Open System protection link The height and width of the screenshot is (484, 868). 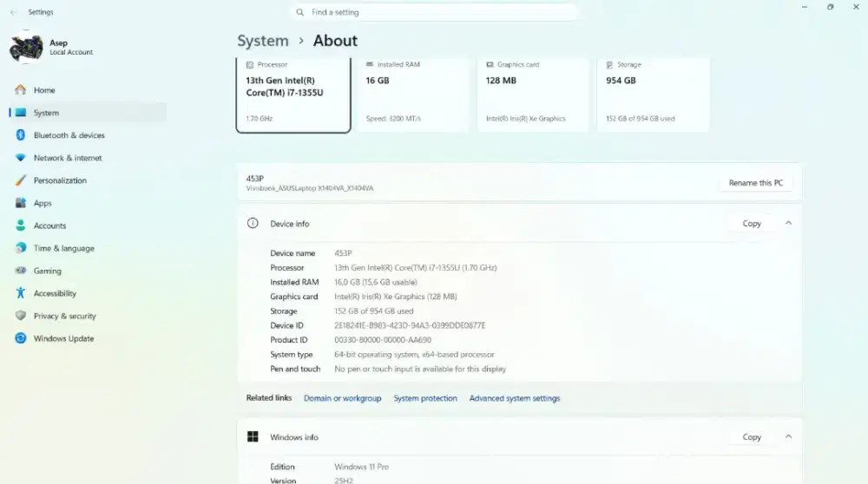click(425, 398)
